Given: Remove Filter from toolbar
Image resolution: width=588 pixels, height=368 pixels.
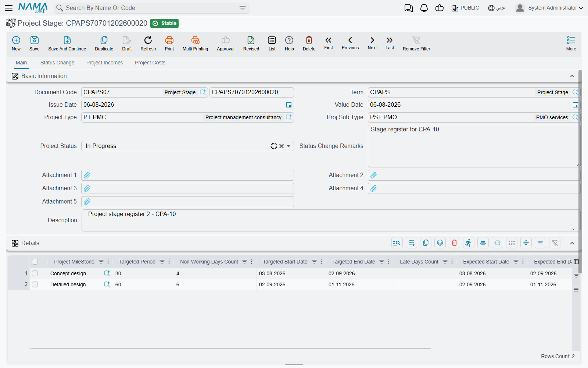Looking at the screenshot, I should [x=416, y=43].
